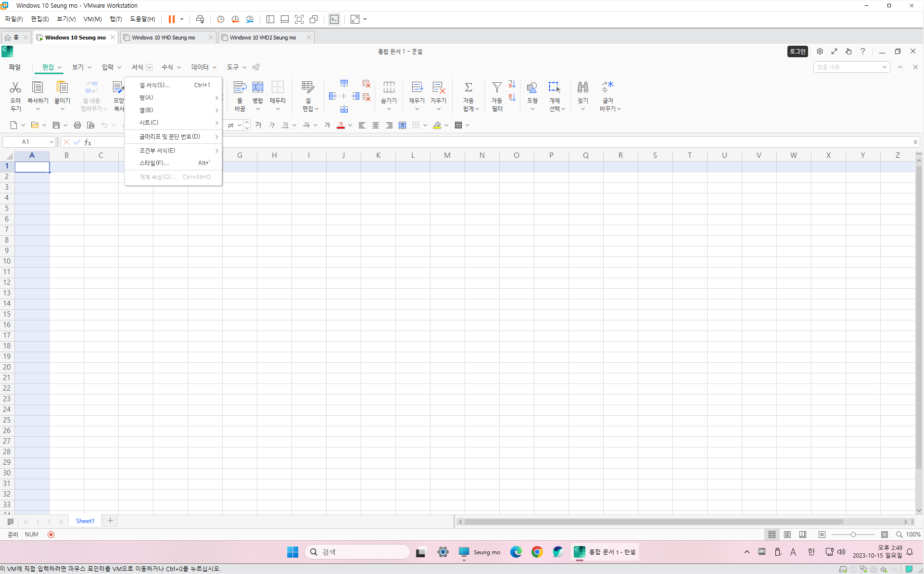The image size is (924, 574).
Task: Click the Wrap text (줄 바꿈) icon
Action: [x=240, y=88]
